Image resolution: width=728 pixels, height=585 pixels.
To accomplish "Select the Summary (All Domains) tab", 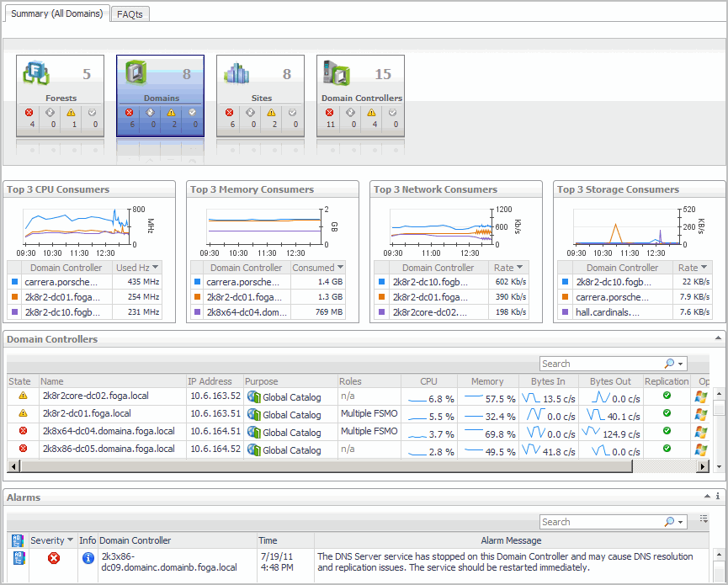I will 56,14.
